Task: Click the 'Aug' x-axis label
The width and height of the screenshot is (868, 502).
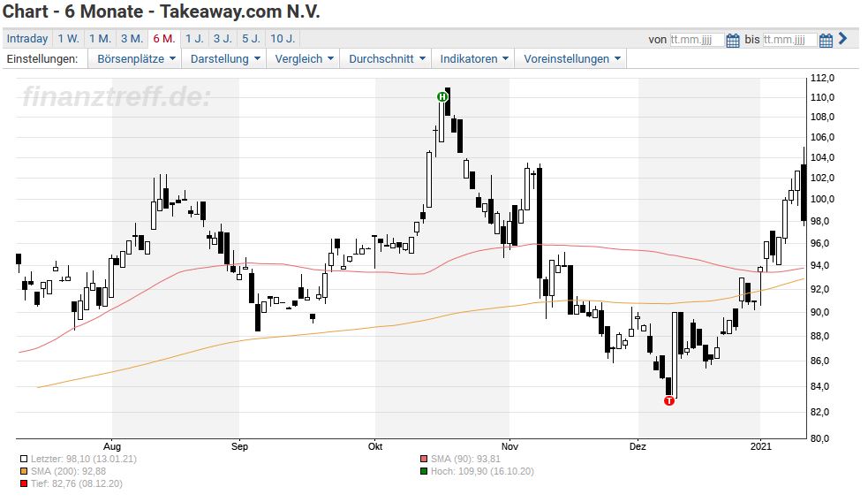Action: [112, 446]
